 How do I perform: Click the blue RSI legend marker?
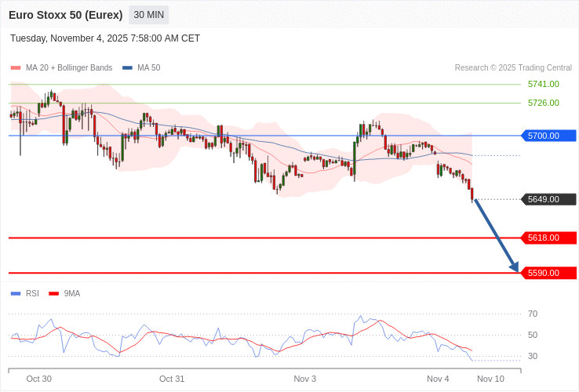(x=15, y=294)
